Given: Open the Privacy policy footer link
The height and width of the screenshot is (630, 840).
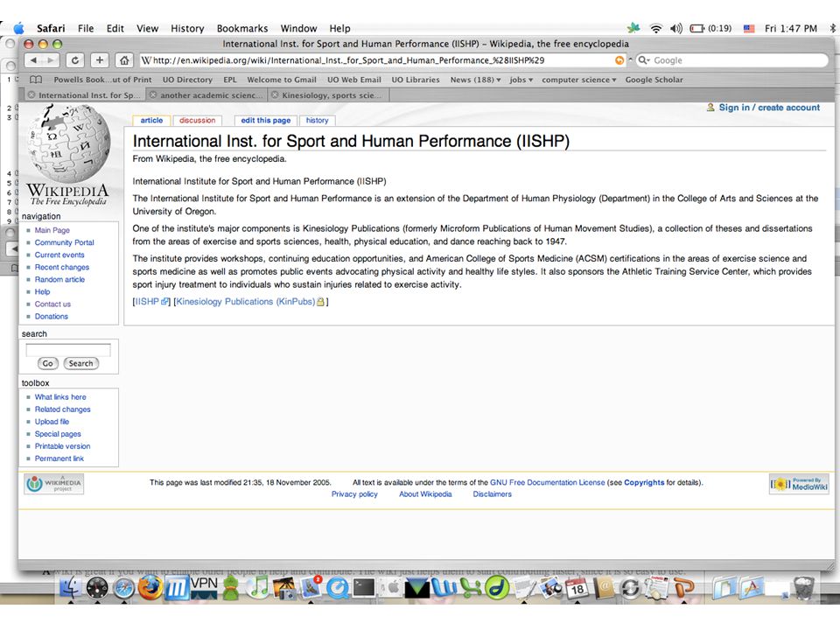Looking at the screenshot, I should 354,494.
